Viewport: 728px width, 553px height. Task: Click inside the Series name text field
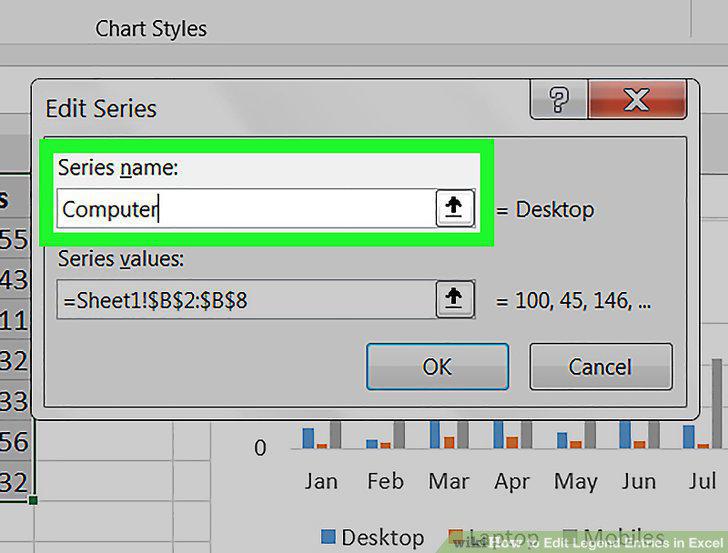point(246,208)
